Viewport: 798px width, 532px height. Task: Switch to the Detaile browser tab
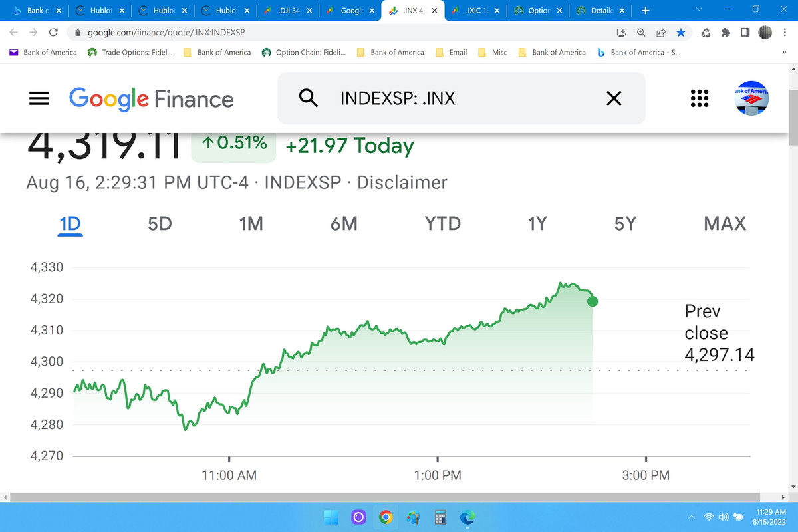click(600, 11)
